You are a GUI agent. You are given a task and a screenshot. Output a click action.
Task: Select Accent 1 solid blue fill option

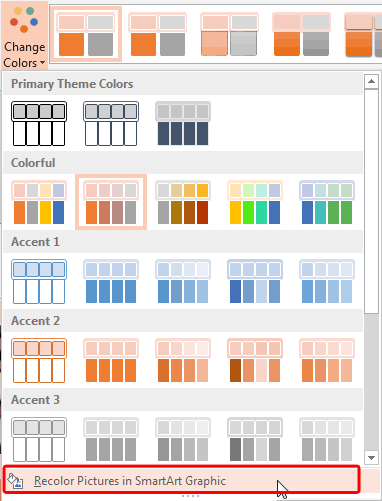[x=111, y=282]
